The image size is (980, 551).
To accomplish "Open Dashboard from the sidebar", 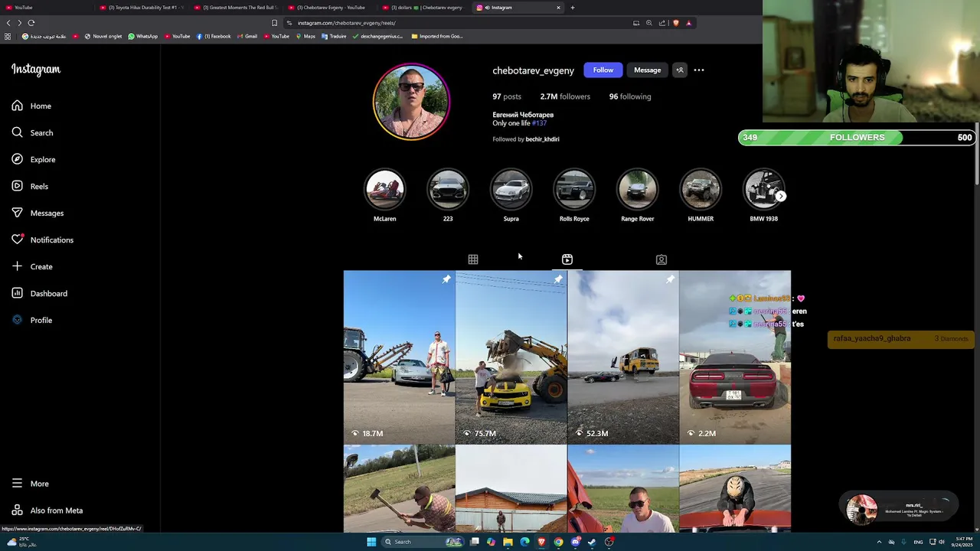I will [x=39, y=293].
